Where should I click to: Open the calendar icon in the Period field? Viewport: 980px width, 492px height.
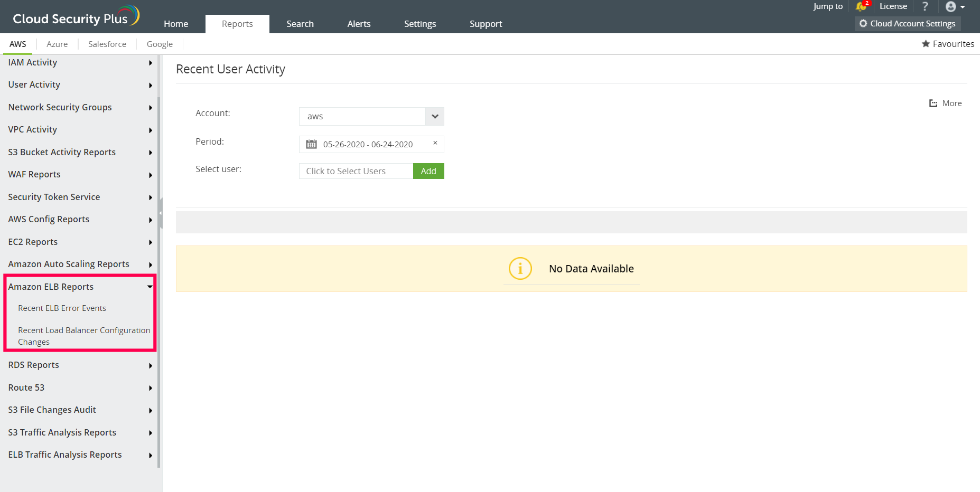pyautogui.click(x=311, y=144)
